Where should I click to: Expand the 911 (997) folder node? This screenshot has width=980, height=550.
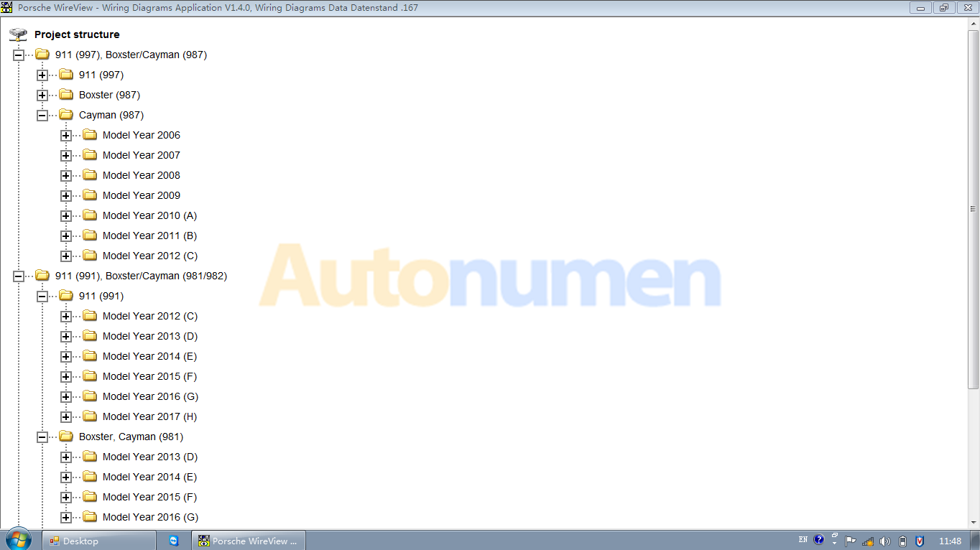[x=42, y=75]
